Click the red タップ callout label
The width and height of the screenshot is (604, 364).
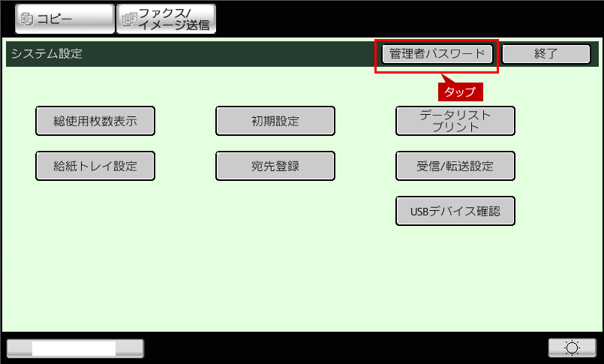459,92
